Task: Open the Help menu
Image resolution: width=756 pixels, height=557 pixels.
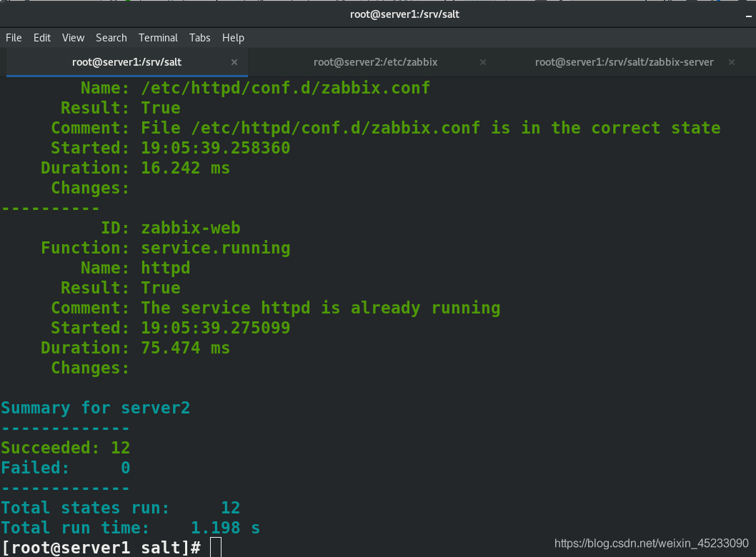Action: pos(233,38)
